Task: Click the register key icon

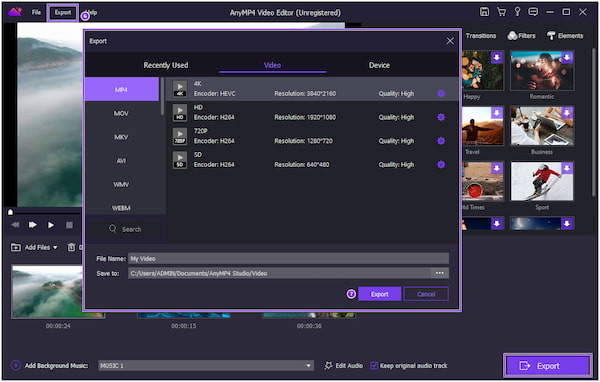Action: click(x=517, y=12)
